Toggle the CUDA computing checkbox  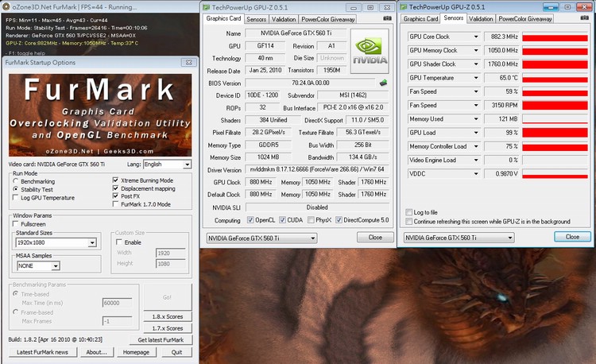[x=282, y=219]
